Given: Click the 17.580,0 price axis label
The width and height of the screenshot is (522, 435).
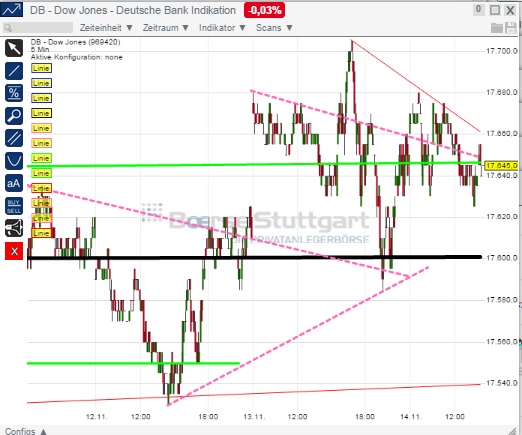Looking at the screenshot, I should pyautogui.click(x=502, y=300).
